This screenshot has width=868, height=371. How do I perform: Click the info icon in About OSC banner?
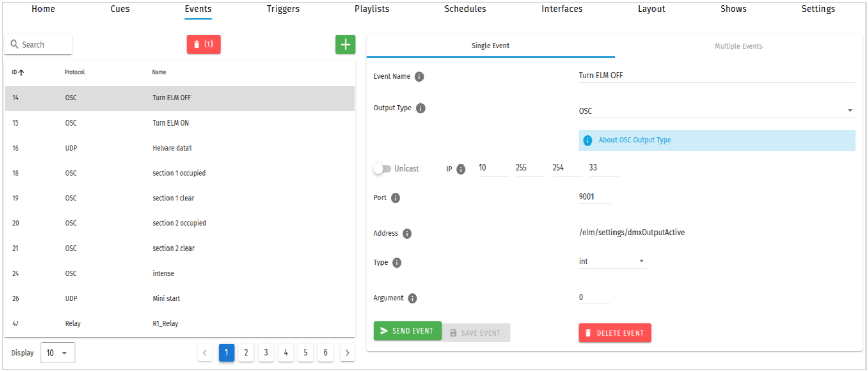(588, 140)
